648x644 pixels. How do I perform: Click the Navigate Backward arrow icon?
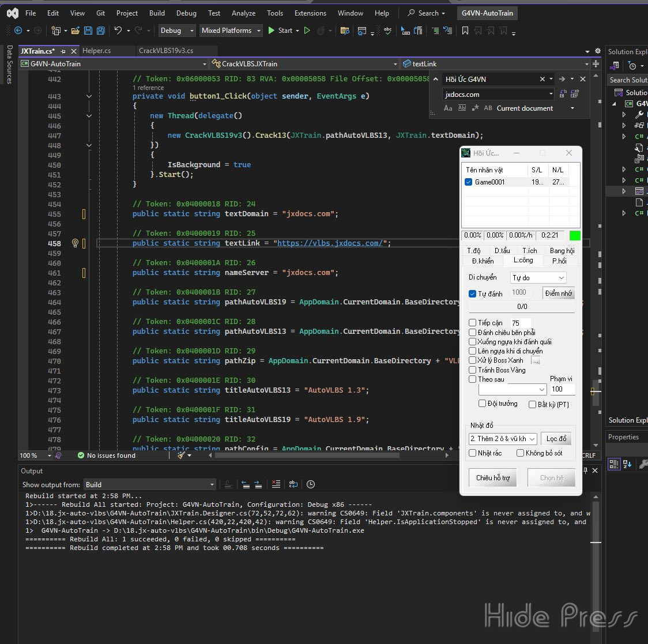tap(18, 30)
